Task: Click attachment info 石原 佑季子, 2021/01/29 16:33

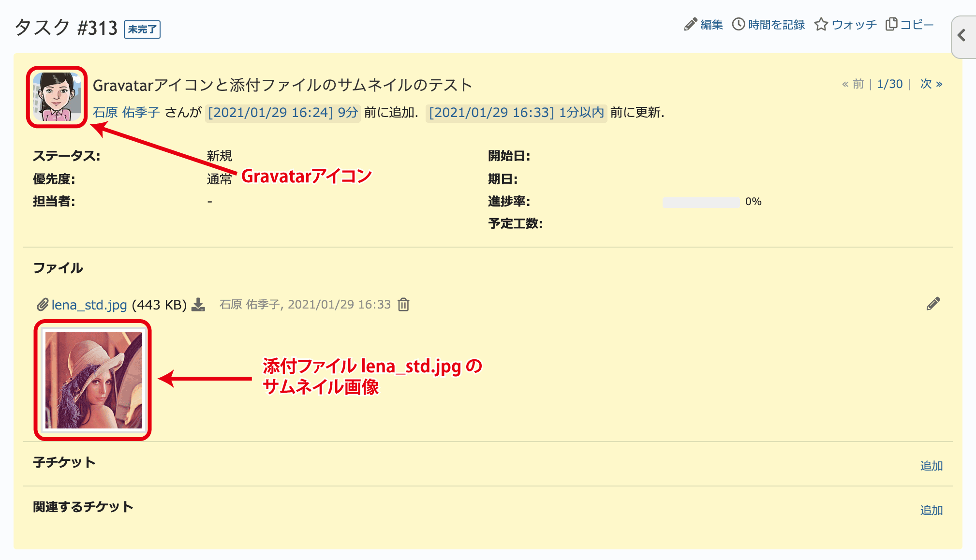Action: (305, 304)
